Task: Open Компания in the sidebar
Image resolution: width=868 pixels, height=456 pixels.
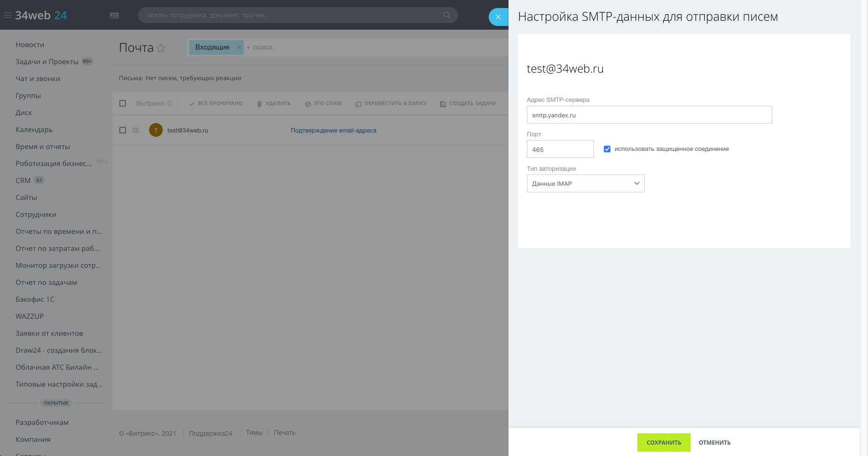Action: click(x=33, y=439)
